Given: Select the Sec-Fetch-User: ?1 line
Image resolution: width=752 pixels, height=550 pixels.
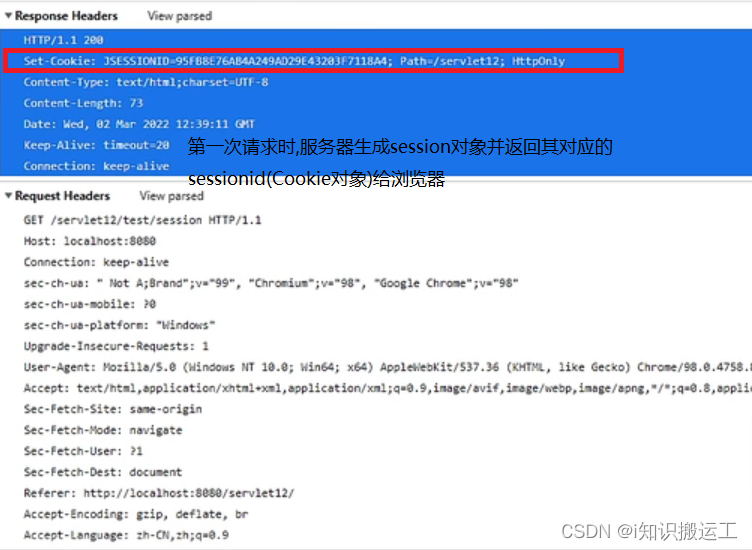Looking at the screenshot, I should [83, 451].
